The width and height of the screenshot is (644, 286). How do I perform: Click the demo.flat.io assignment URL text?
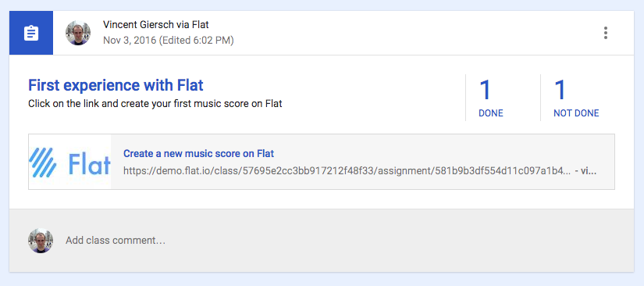click(x=347, y=171)
